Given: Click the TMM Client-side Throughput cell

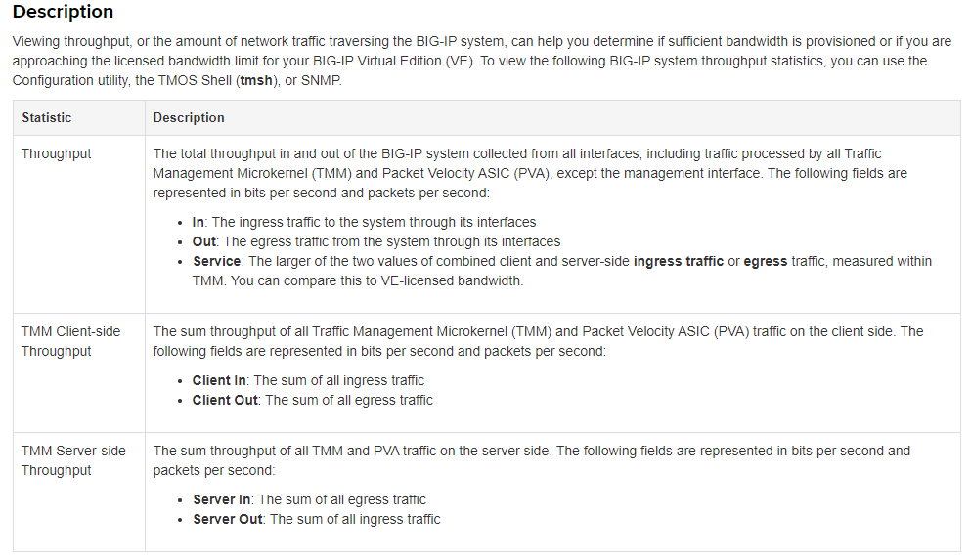Looking at the screenshot, I should click(70, 341).
